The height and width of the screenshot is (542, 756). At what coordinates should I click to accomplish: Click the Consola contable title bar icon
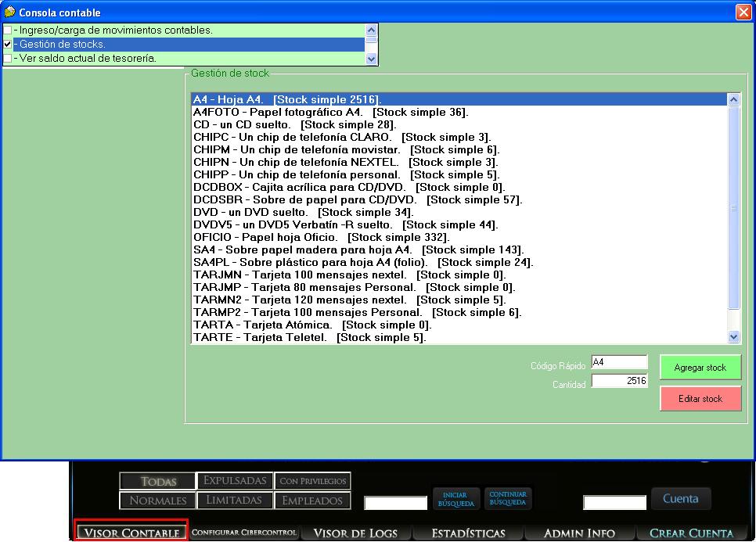pyautogui.click(x=9, y=12)
